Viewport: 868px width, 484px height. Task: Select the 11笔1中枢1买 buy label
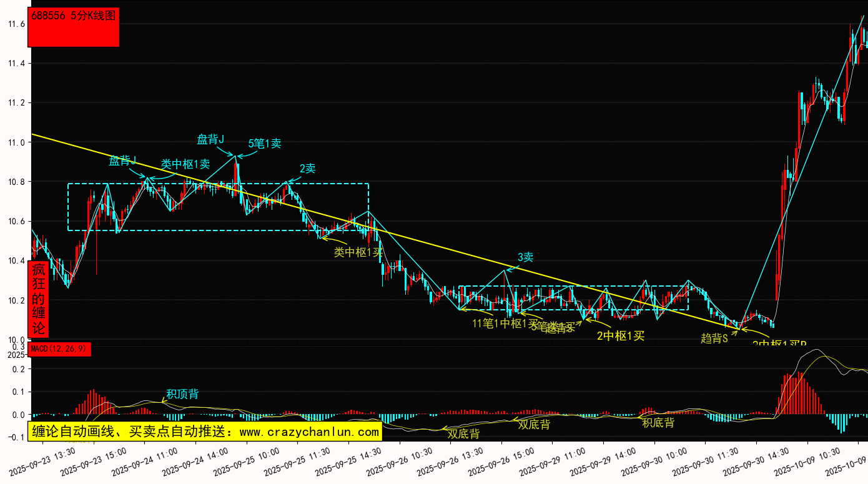click(505, 323)
